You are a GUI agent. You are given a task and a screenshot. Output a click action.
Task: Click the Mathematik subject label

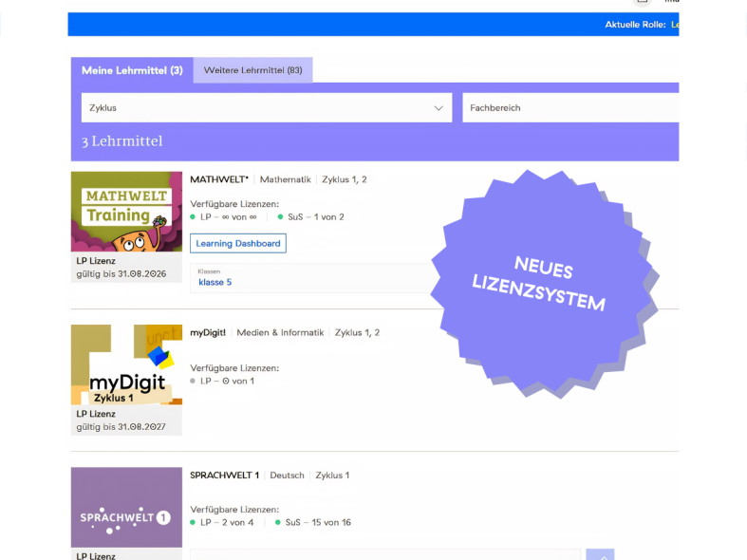pos(285,179)
